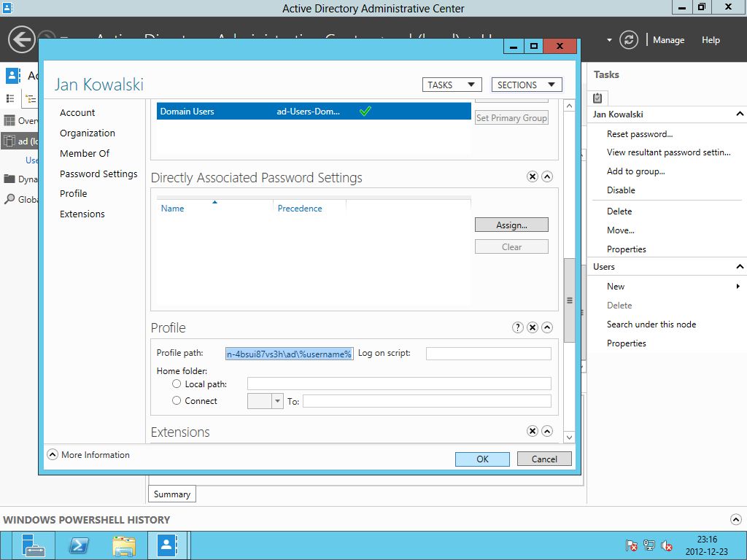The image size is (747, 560).
Task: Go to the Organization section
Action: (x=88, y=133)
